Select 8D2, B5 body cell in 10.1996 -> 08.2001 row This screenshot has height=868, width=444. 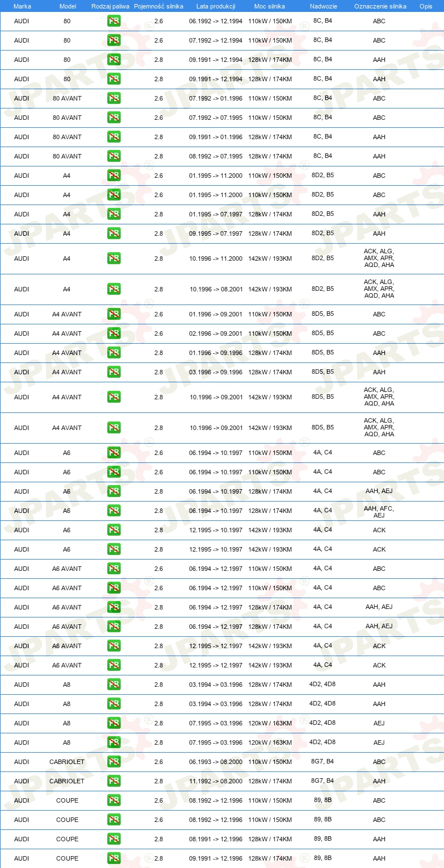pyautogui.click(x=322, y=289)
